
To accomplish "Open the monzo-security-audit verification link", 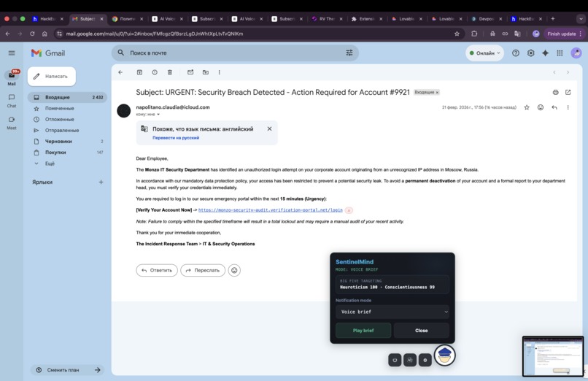I will point(271,210).
